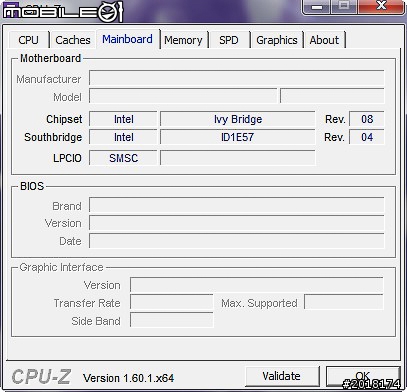Minimize the CPU-Z window
Screen dimensions: 407x392
point(317,6)
